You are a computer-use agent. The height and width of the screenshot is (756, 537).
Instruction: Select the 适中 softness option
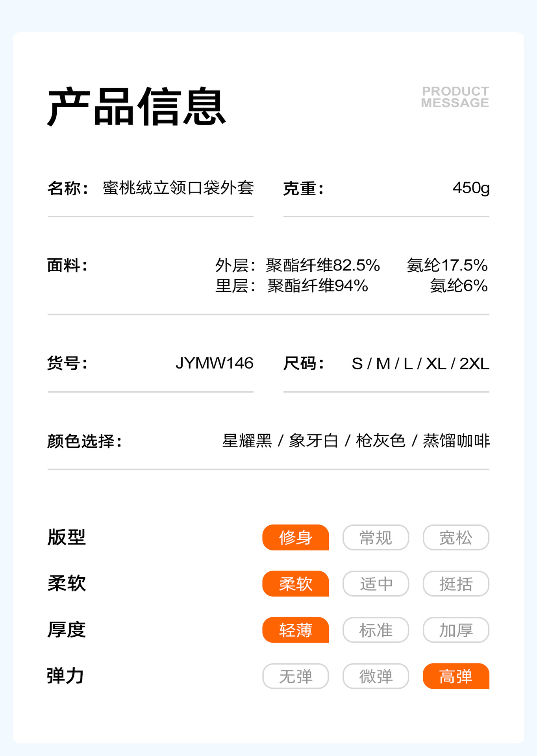tap(376, 584)
